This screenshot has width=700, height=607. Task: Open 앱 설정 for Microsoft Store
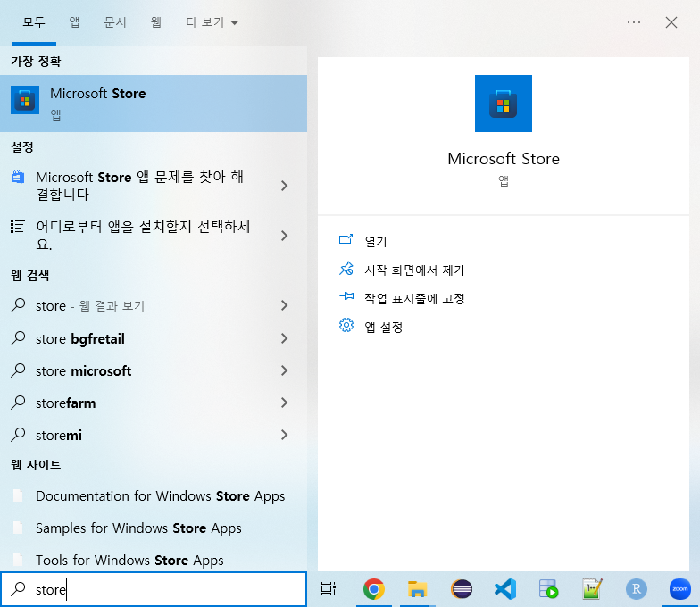pyautogui.click(x=384, y=327)
